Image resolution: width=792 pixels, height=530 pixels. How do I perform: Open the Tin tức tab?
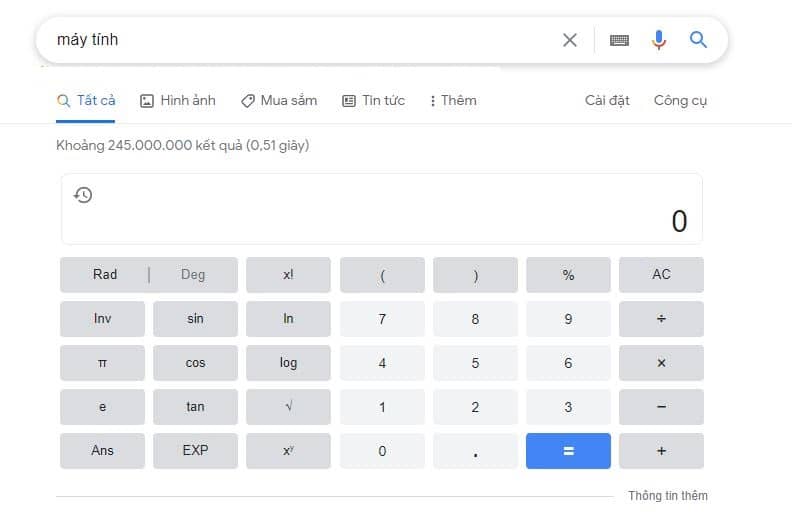pos(373,100)
